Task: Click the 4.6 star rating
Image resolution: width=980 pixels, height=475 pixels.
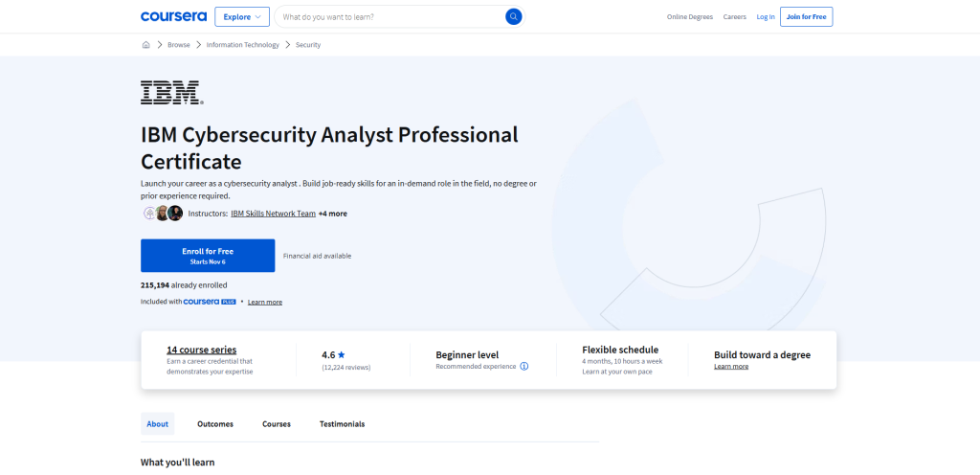Action: click(333, 354)
